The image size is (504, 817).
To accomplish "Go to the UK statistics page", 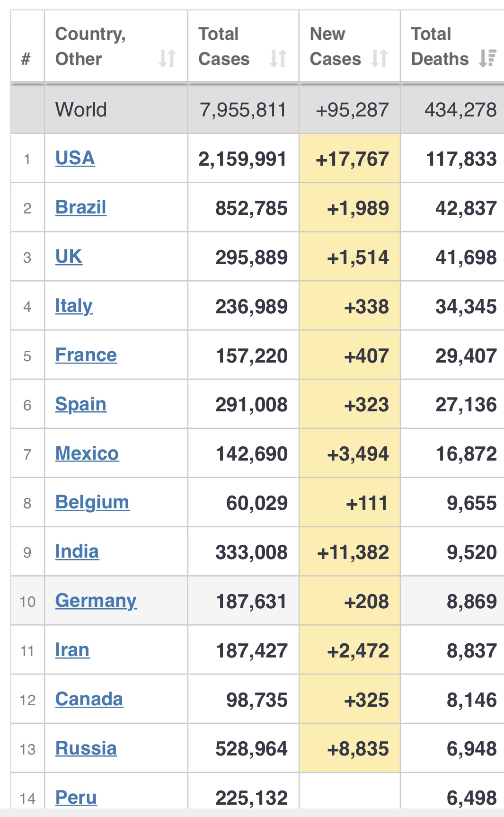I will click(69, 257).
